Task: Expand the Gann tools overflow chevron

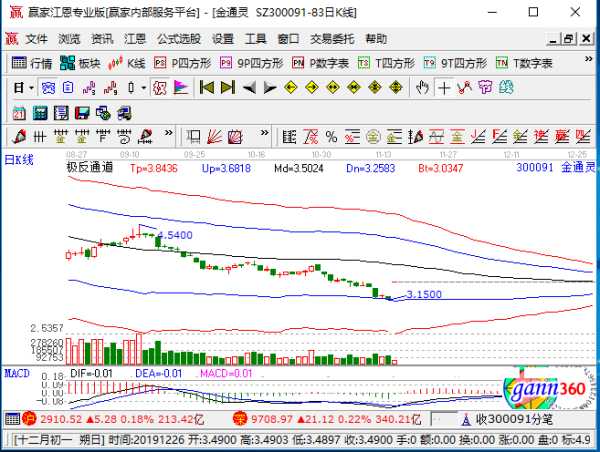Action: (x=264, y=133)
